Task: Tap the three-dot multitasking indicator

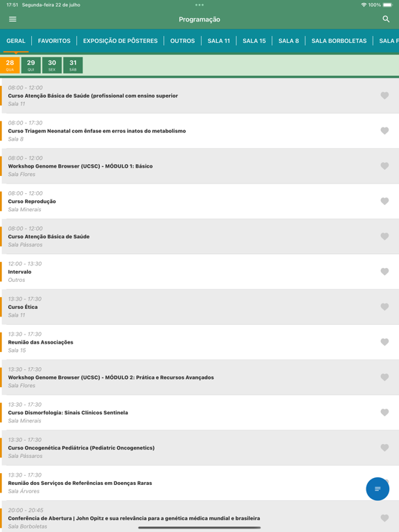Action: 199,5
